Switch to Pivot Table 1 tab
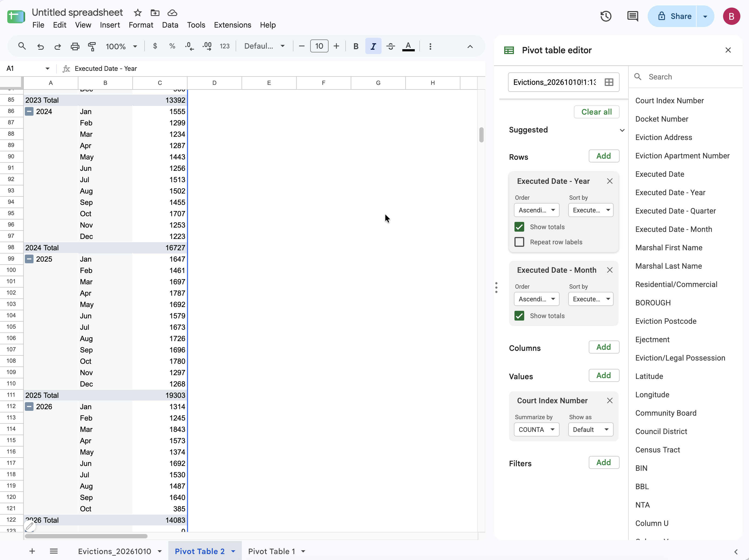The width and height of the screenshot is (749, 560). pyautogui.click(x=271, y=551)
